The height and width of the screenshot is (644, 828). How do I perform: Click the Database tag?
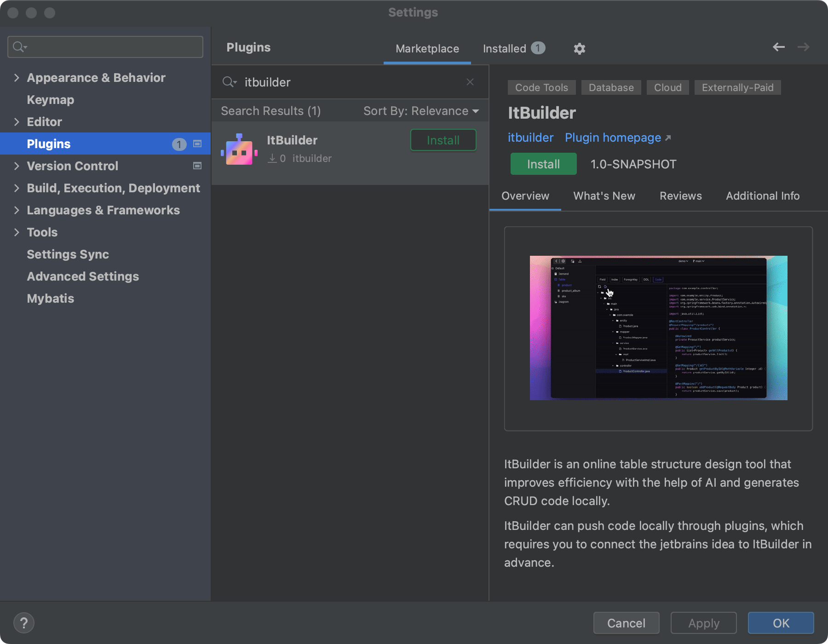tap(611, 87)
